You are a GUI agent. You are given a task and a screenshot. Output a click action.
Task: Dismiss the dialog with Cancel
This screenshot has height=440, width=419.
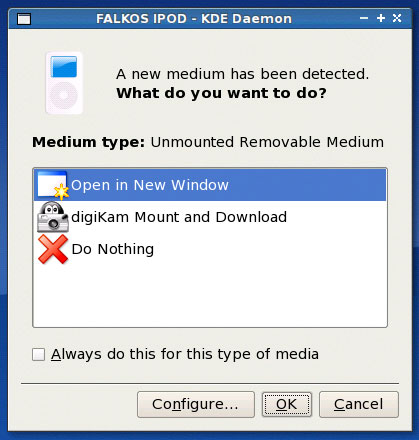(359, 404)
